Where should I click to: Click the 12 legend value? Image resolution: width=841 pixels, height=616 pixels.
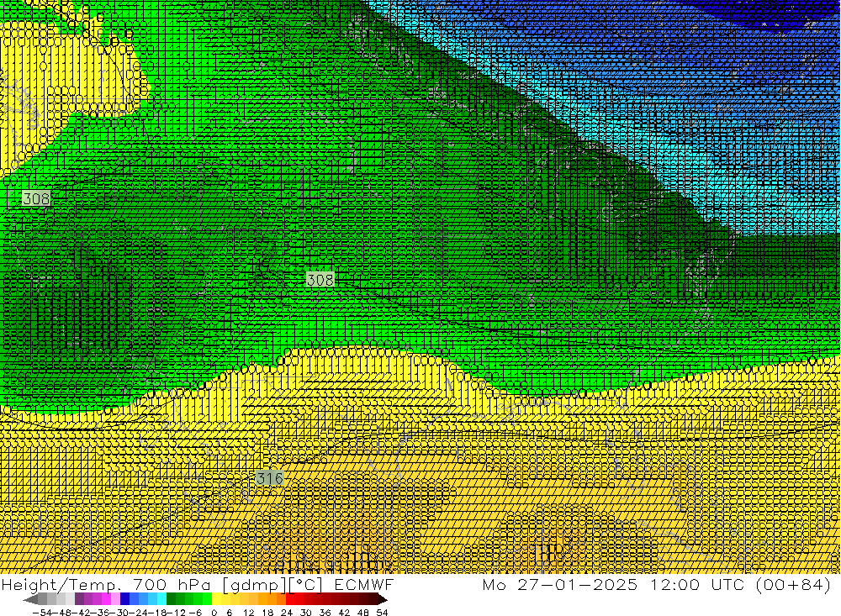pyautogui.click(x=248, y=613)
